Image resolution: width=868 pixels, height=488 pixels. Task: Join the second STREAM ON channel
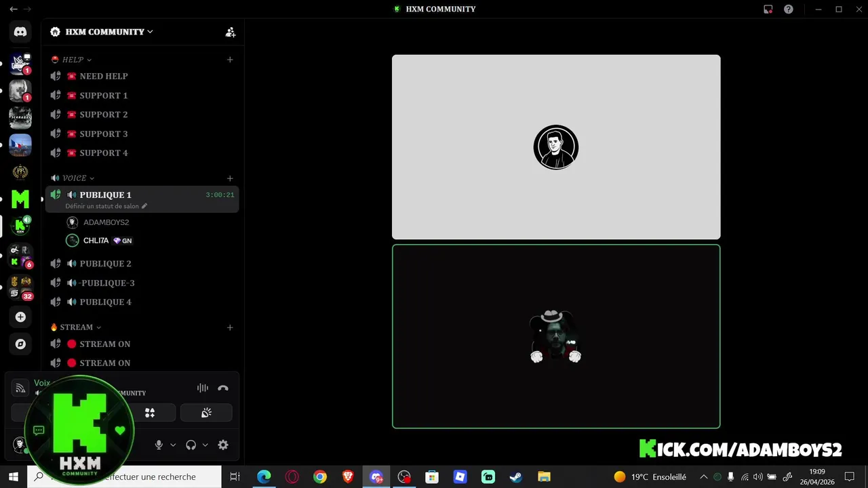point(142,363)
